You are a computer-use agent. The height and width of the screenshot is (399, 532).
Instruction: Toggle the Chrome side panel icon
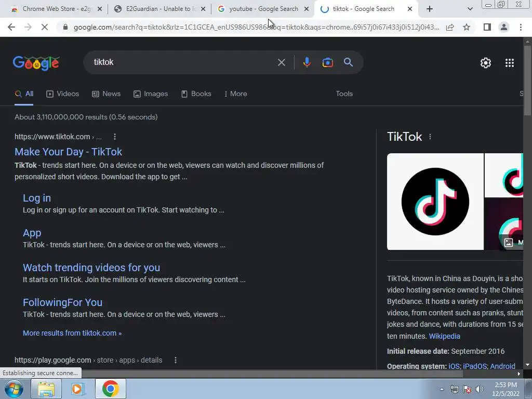click(x=487, y=27)
